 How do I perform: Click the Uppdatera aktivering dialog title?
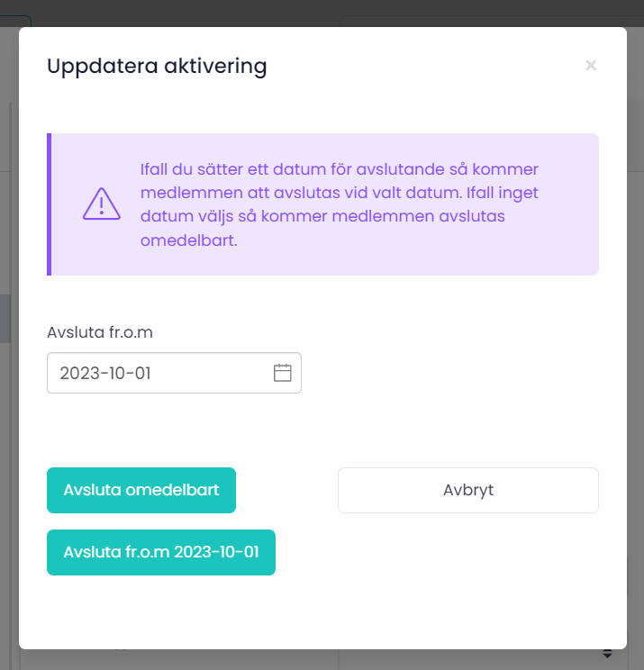(157, 66)
